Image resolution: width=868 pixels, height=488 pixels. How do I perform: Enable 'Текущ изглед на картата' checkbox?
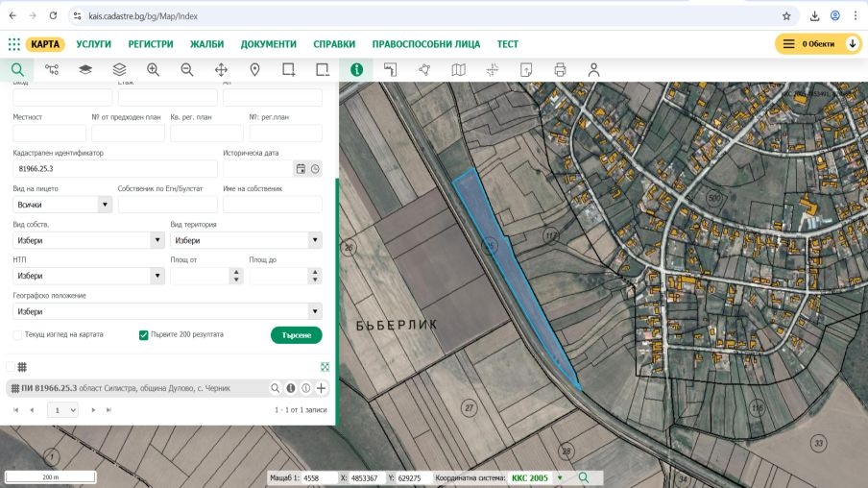[18, 335]
